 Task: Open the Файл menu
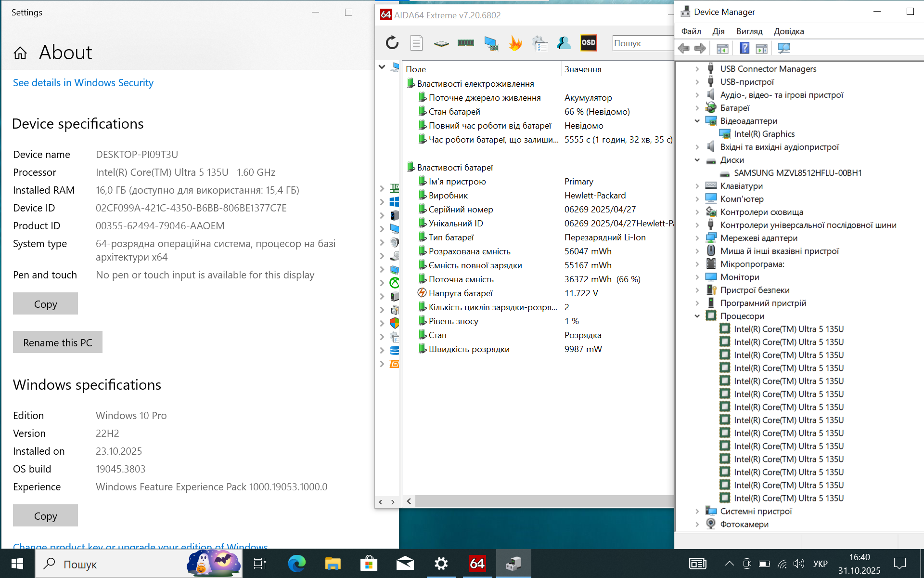(x=691, y=31)
